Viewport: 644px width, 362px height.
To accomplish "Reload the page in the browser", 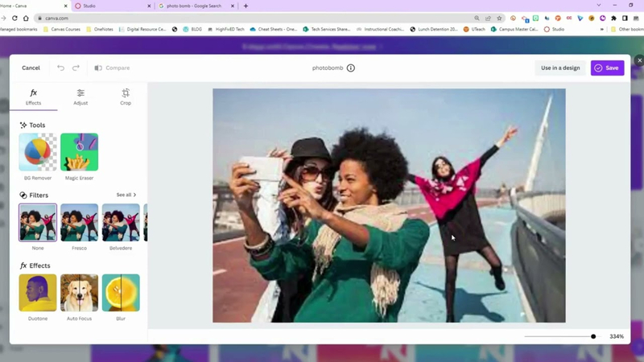I will [14, 18].
